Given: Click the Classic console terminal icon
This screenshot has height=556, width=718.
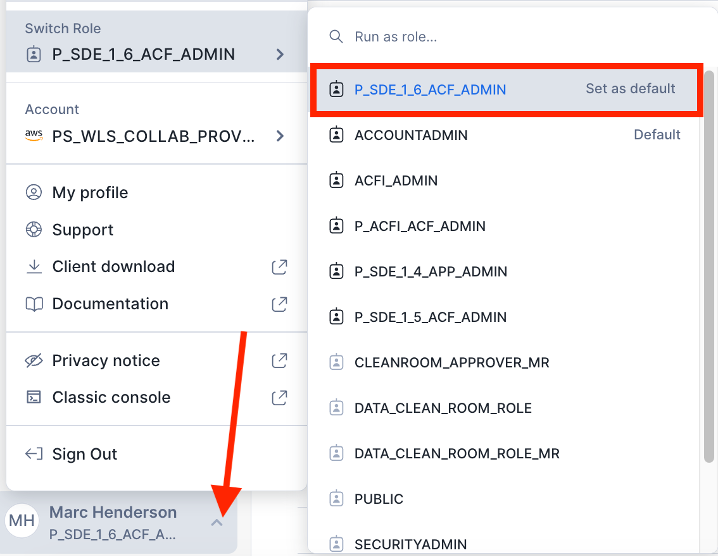Looking at the screenshot, I should pyautogui.click(x=34, y=397).
